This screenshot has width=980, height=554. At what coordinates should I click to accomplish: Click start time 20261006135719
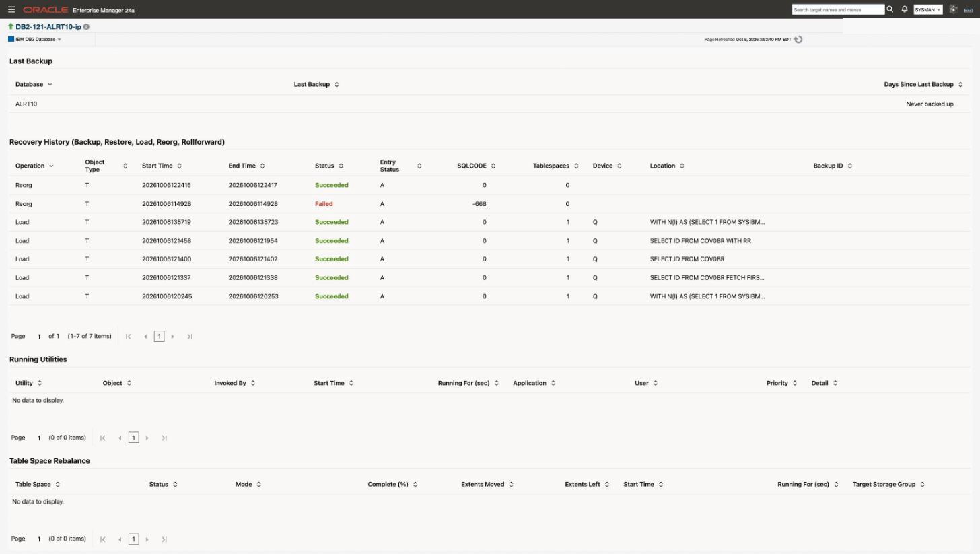[166, 222]
